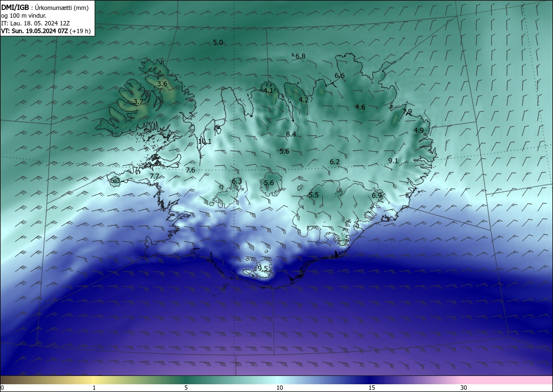
Task: Click the 5.0 value on the map
Action: [218, 43]
